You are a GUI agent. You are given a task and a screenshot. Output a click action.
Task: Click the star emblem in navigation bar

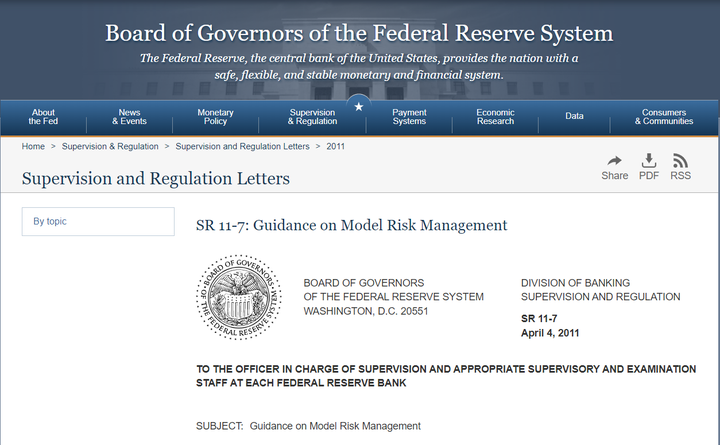tap(359, 107)
